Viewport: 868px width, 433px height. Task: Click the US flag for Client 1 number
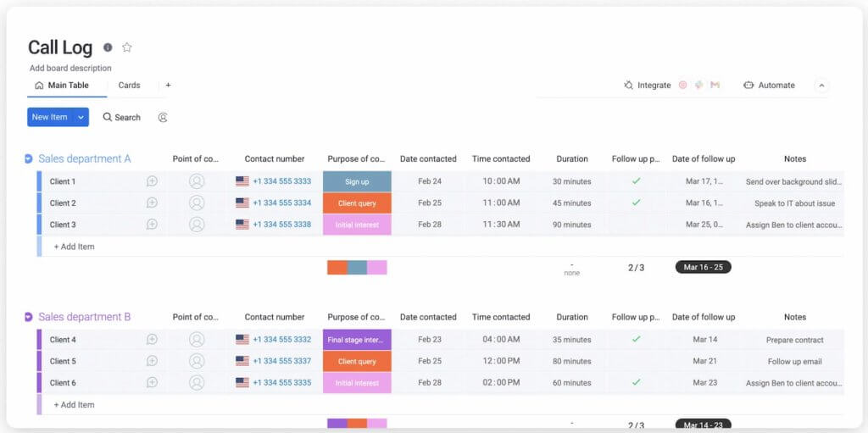click(x=242, y=181)
